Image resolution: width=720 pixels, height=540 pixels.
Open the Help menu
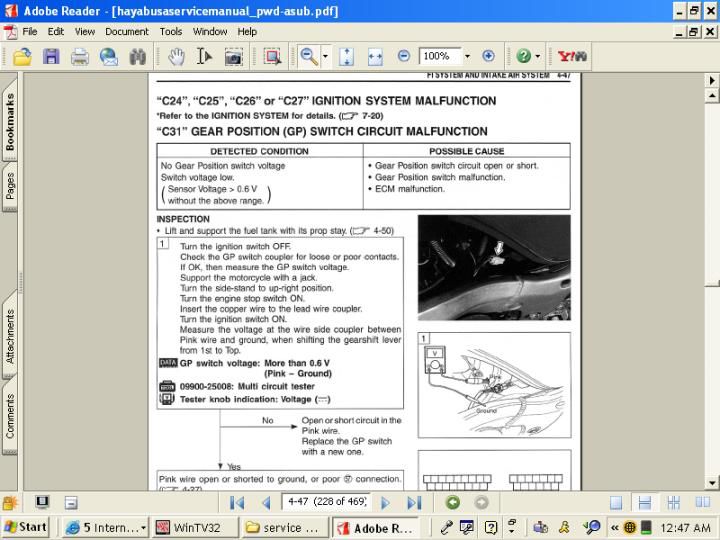tap(247, 32)
